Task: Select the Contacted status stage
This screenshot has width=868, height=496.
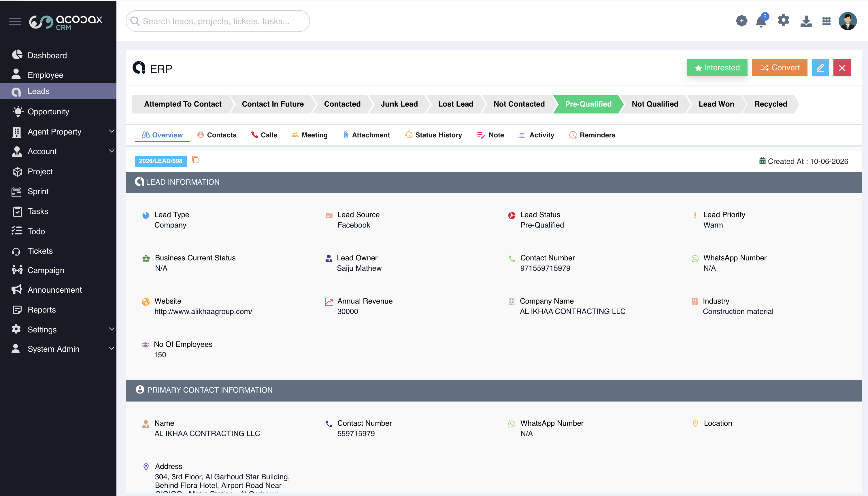Action: click(342, 104)
